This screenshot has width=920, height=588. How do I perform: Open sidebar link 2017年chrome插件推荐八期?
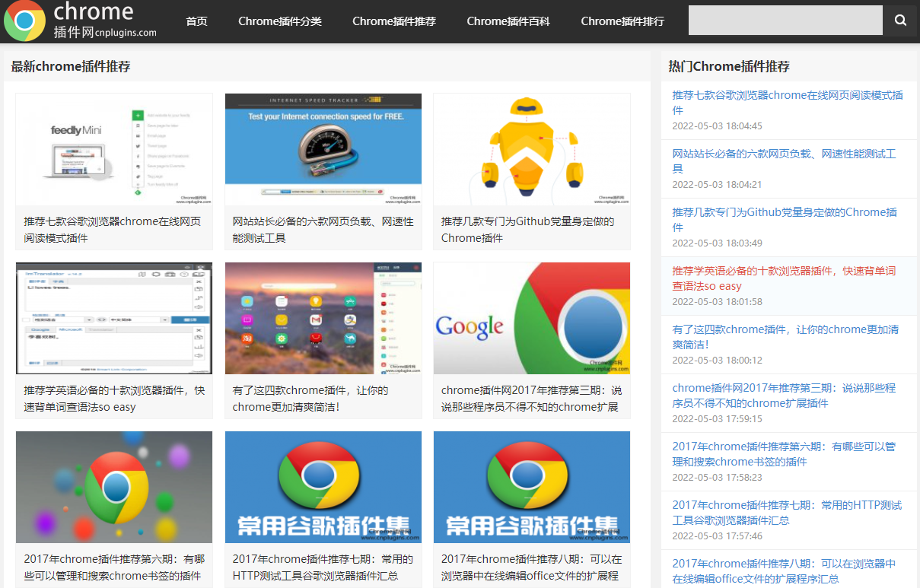coord(784,571)
